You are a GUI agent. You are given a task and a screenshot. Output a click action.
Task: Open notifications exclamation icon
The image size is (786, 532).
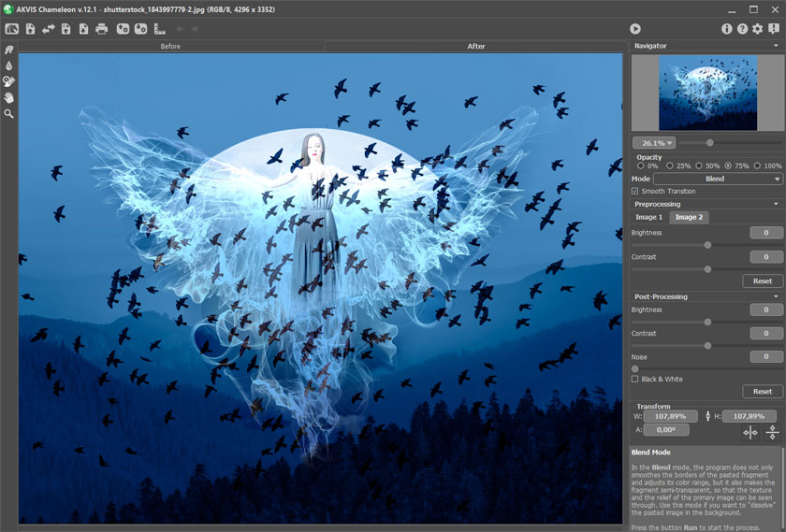[774, 29]
